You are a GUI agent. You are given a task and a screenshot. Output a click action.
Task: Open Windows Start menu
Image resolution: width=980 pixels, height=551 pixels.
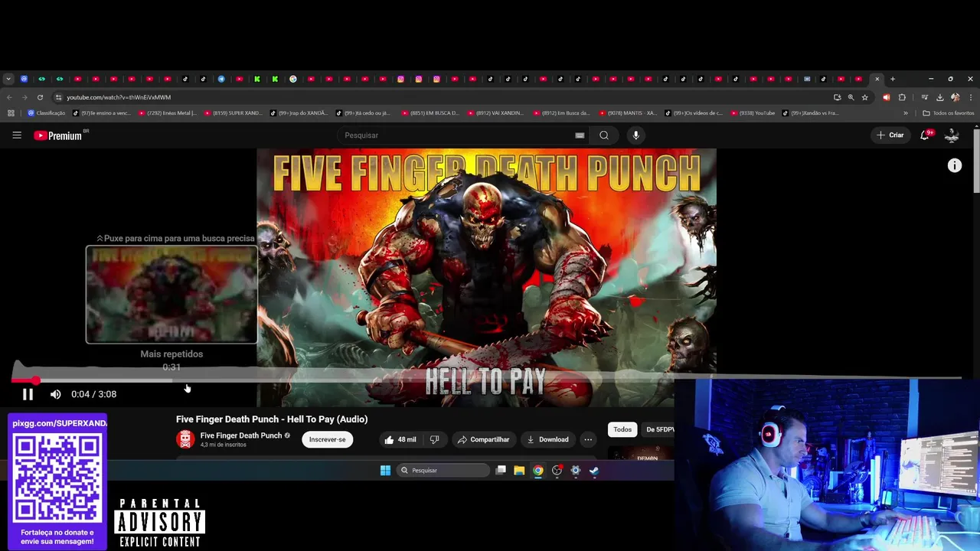pyautogui.click(x=385, y=471)
